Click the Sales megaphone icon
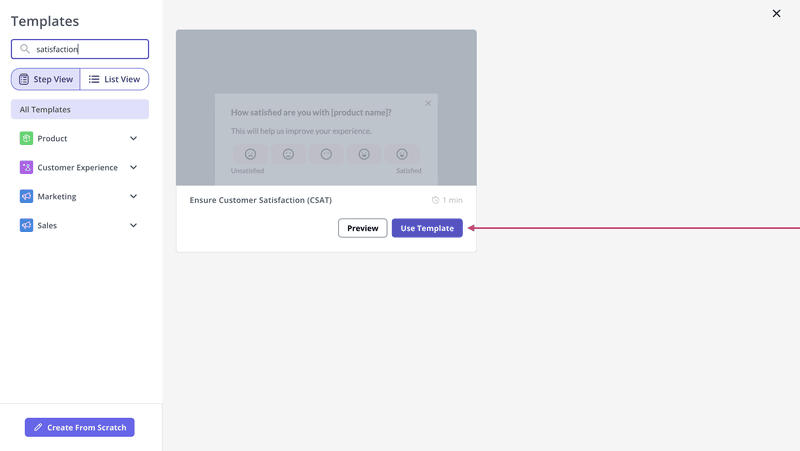 click(x=26, y=225)
